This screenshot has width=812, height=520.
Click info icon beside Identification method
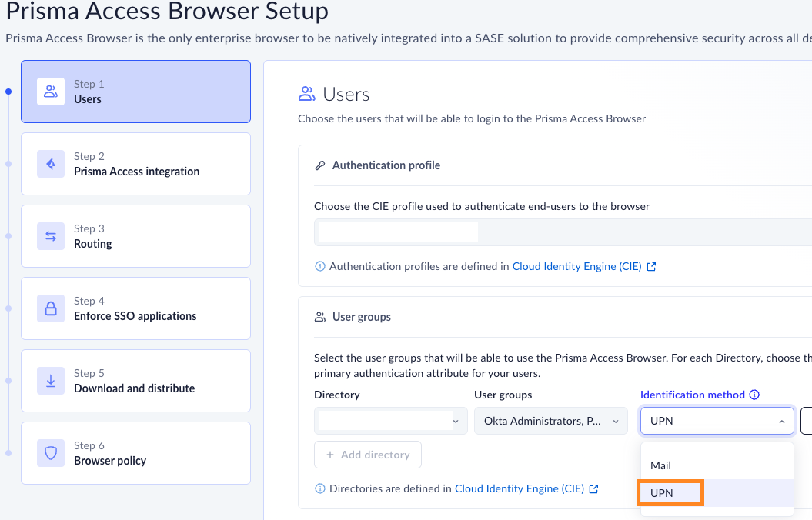754,395
